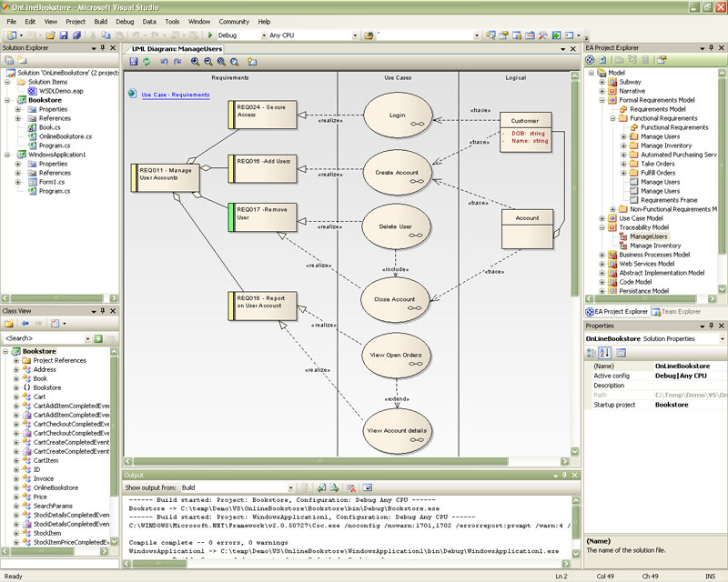Click the green search go arrow in Class View
728x582 pixels.
(96, 338)
